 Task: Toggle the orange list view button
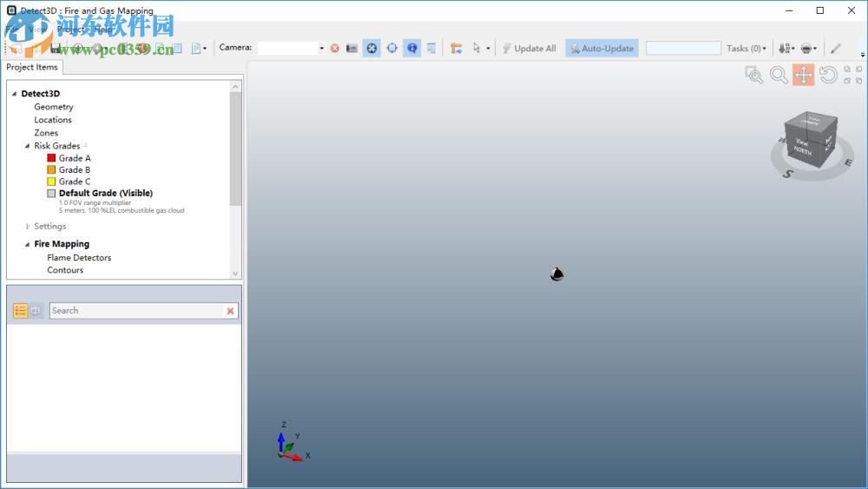[21, 311]
